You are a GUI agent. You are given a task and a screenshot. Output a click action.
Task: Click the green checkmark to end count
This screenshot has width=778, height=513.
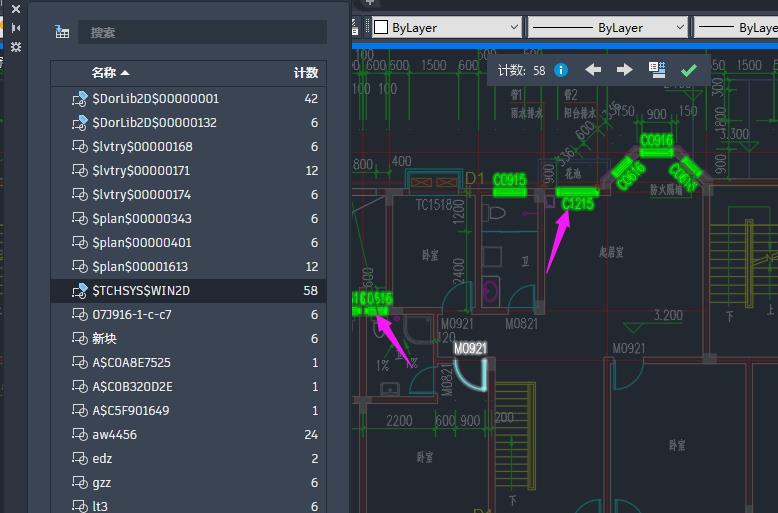point(689,70)
